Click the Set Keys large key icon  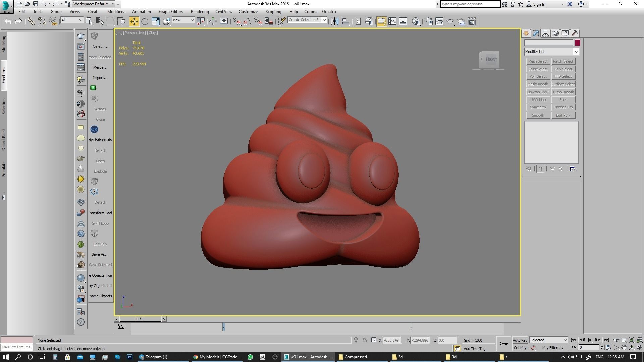pos(503,343)
